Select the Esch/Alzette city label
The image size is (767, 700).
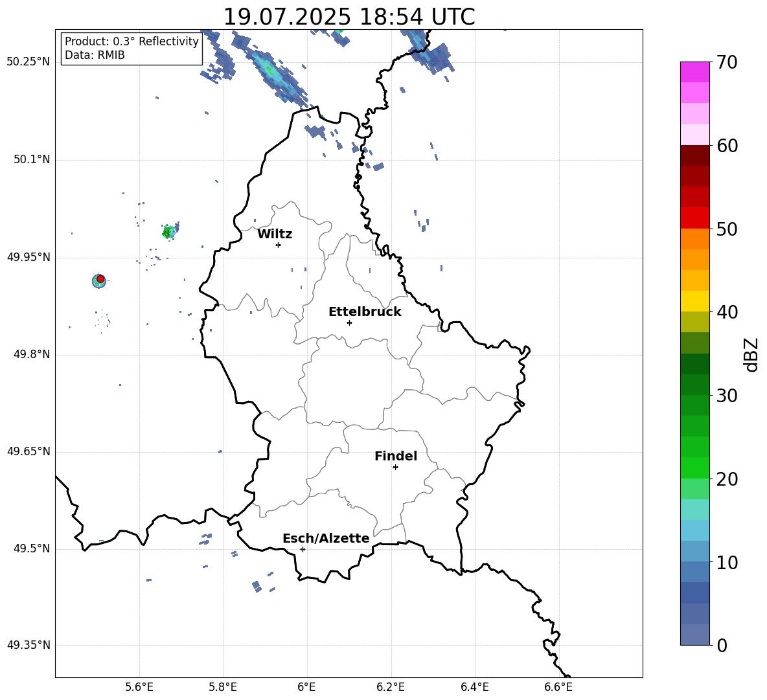[326, 538]
